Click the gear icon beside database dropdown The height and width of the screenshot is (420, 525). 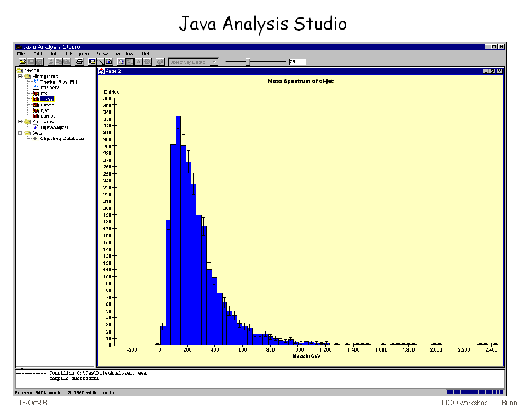160,62
